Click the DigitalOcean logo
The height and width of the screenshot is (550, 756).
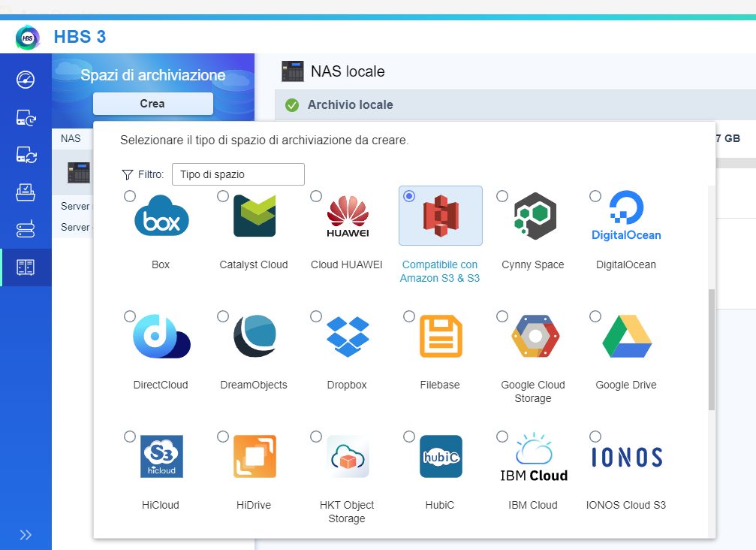tap(626, 216)
